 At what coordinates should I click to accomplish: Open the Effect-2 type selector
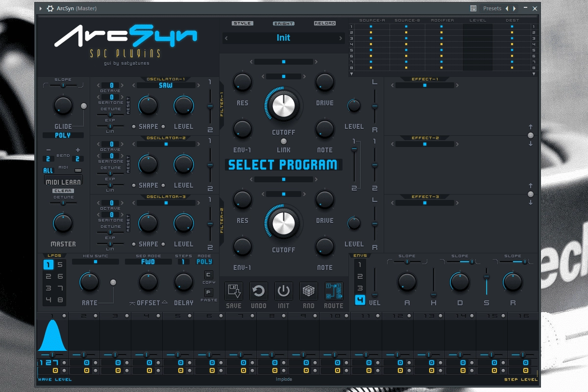[x=425, y=144]
